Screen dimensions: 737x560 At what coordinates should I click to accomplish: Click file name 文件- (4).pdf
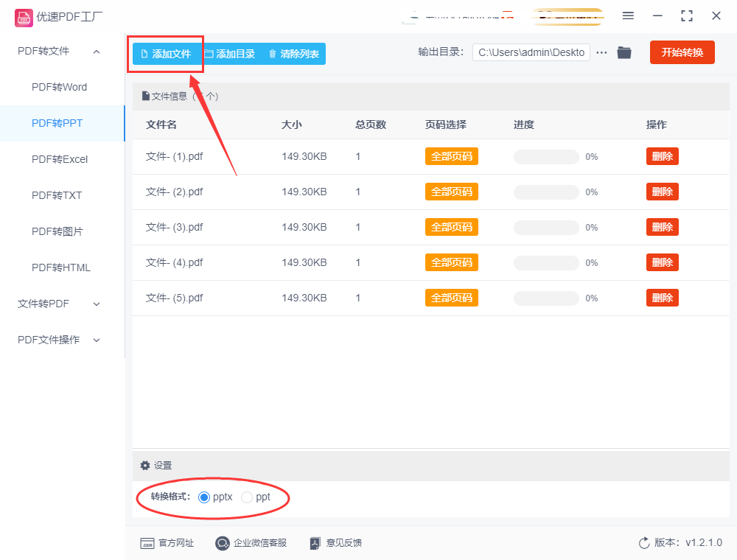click(175, 262)
